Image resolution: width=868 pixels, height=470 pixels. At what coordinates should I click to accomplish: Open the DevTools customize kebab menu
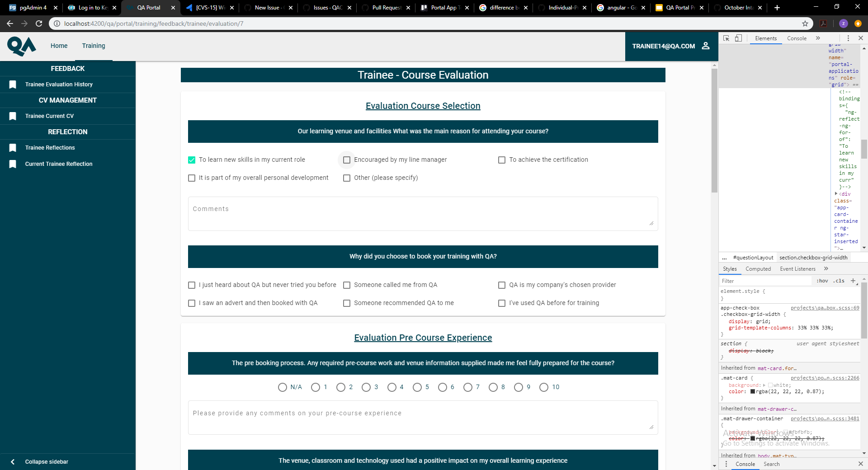(848, 38)
